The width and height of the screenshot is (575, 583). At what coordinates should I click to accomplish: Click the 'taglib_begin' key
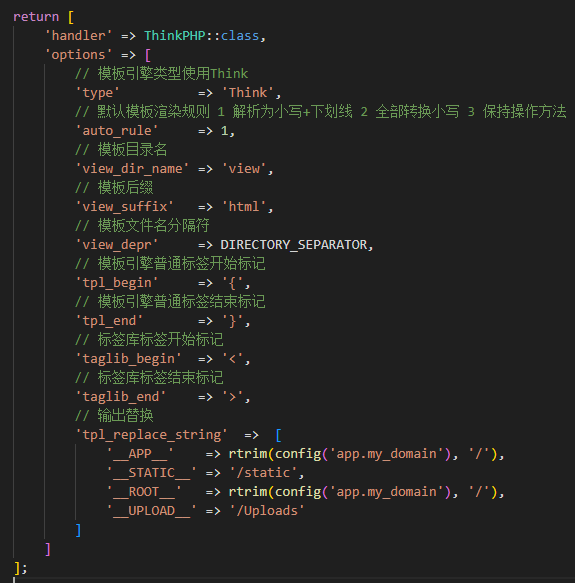coord(128,359)
